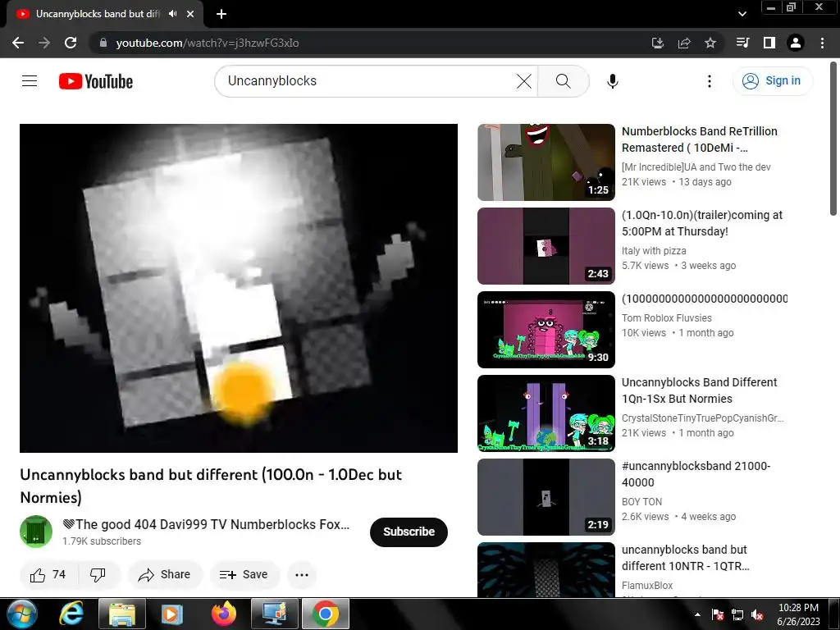Viewport: 840px width, 630px height.
Task: Close the Uncannyblocks tab
Action: point(190,14)
